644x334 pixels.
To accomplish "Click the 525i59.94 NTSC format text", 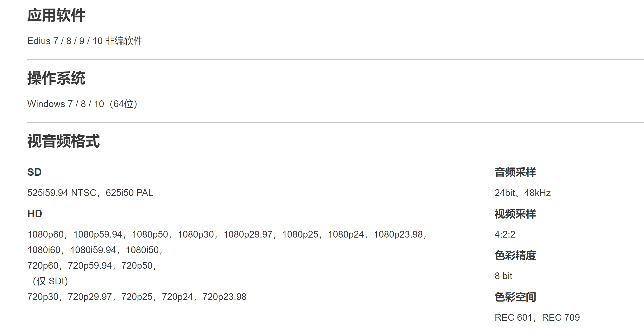I will [62, 193].
